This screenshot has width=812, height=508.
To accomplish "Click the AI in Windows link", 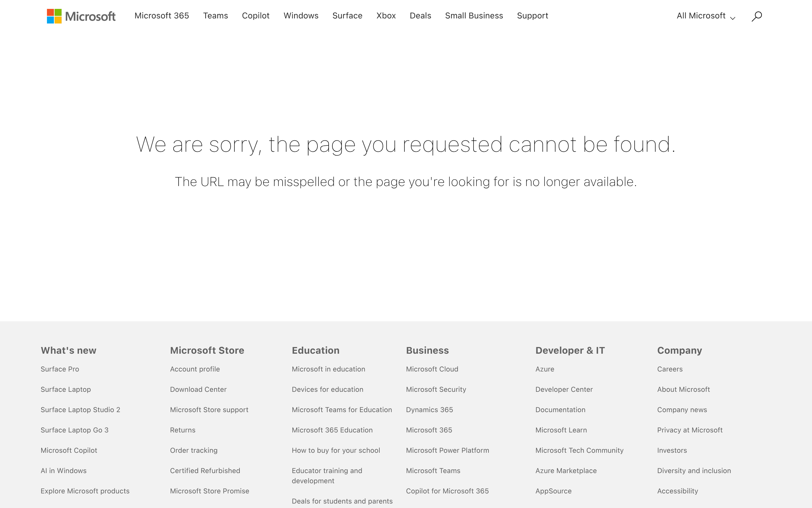I will pos(63,471).
